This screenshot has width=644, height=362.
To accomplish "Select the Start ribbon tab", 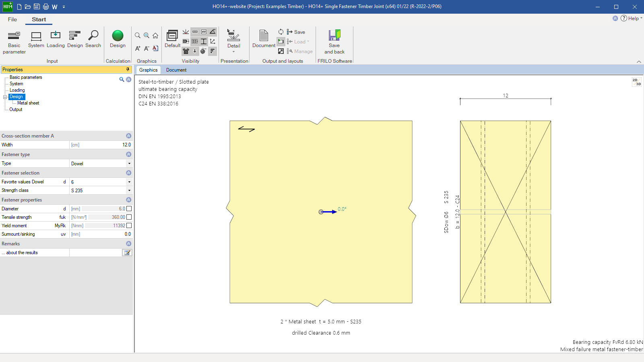I will click(39, 19).
